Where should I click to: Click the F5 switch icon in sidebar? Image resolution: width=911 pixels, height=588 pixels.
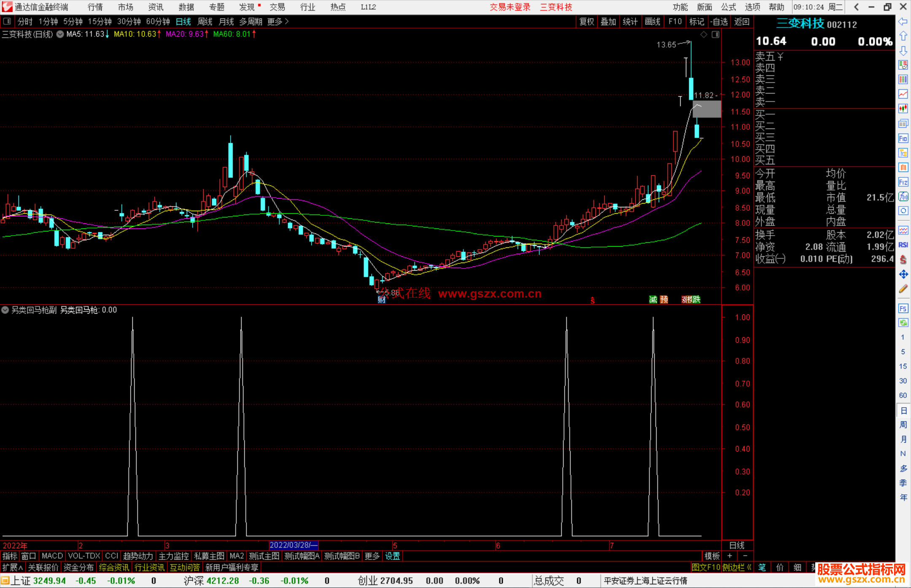pos(903,308)
